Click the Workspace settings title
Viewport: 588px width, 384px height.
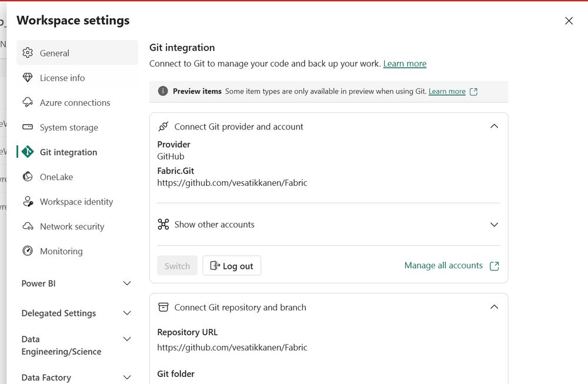(x=73, y=20)
